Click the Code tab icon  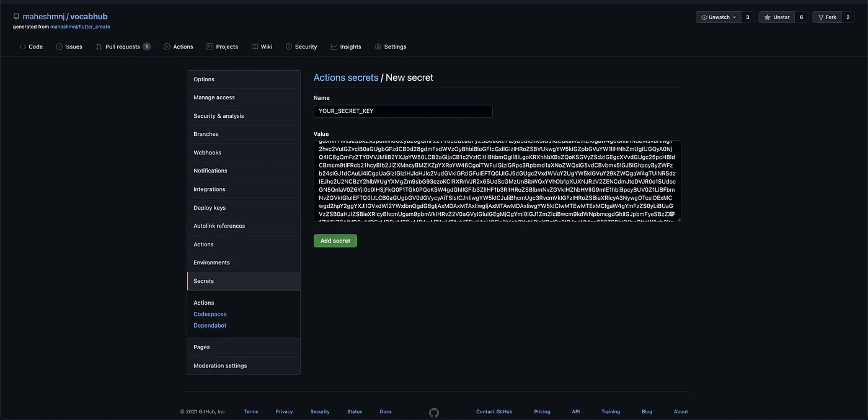tap(22, 47)
